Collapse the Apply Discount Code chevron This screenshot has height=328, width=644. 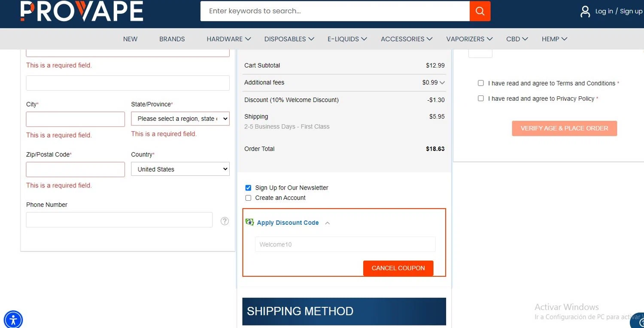coord(328,223)
